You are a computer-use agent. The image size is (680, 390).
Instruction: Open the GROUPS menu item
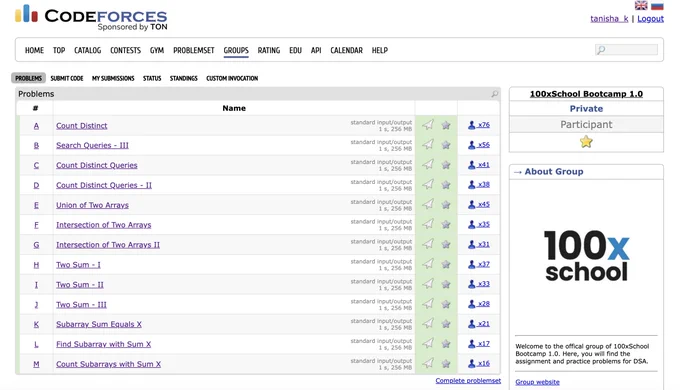point(236,50)
